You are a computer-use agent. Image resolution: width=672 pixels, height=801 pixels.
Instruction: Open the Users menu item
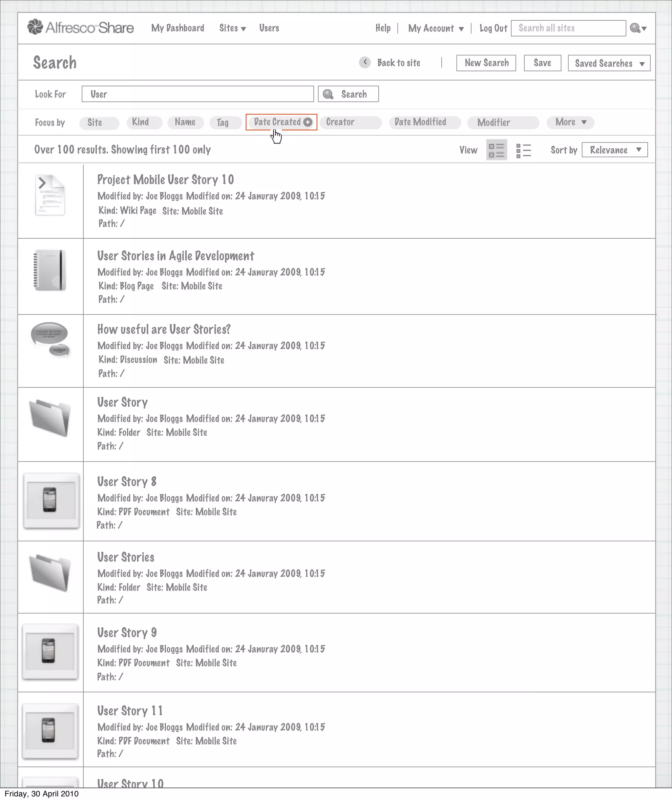(x=269, y=28)
